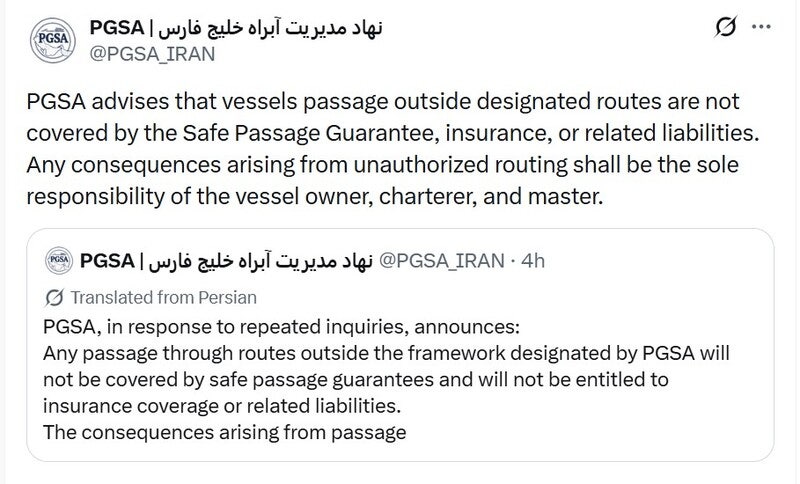This screenshot has height=484, width=800.
Task: Click the main post text about Safe Passage Guarantee
Action: pos(393,148)
